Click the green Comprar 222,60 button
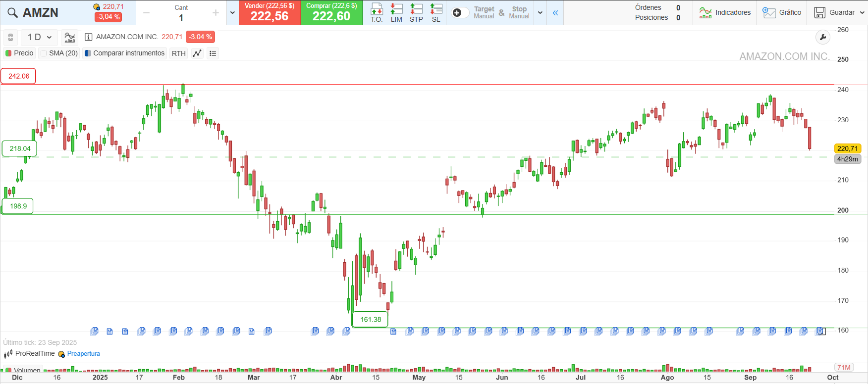The image size is (868, 384). 331,12
